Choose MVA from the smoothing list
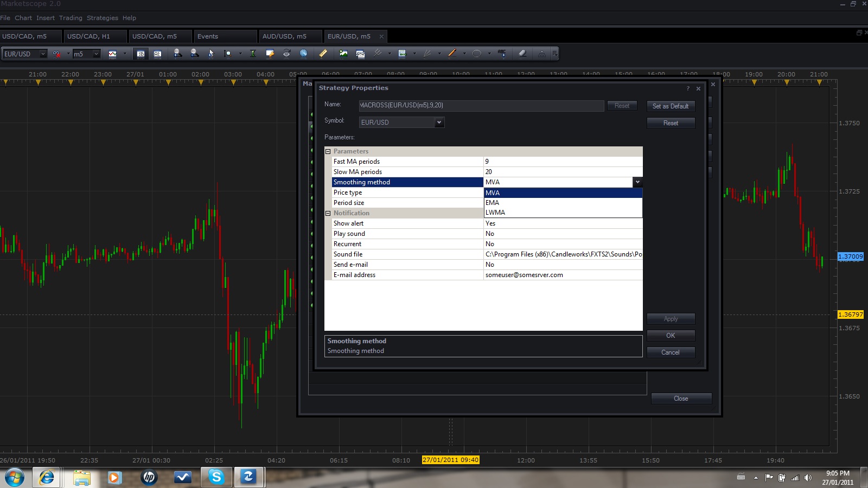 point(563,193)
